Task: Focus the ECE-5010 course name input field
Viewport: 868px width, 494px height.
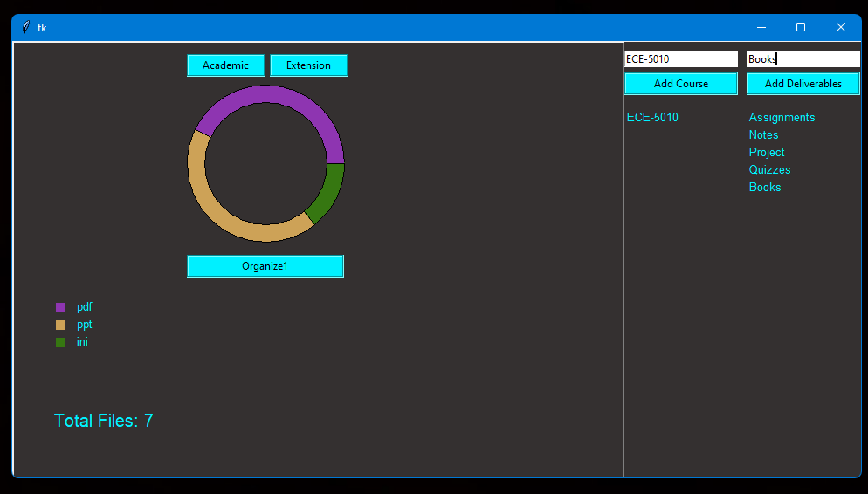Action: click(680, 59)
